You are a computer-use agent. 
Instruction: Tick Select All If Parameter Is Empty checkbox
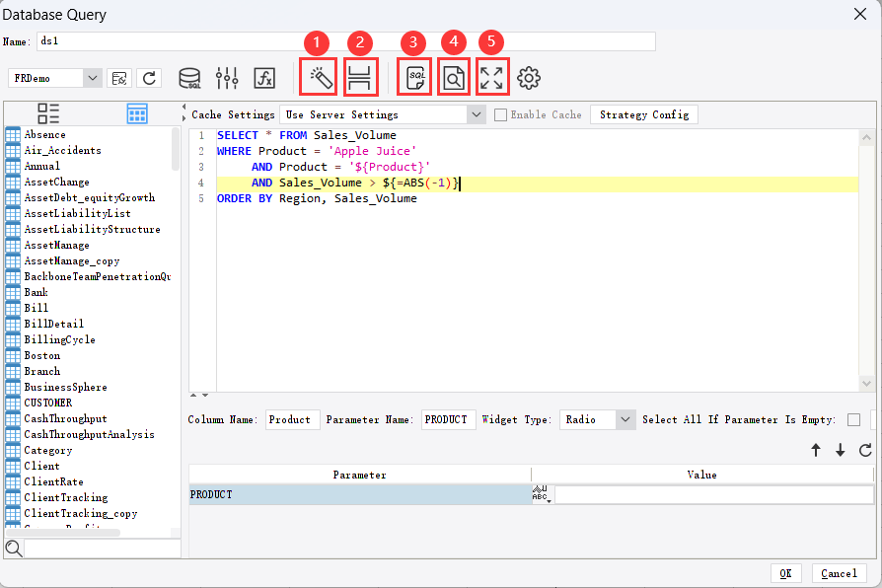(x=853, y=419)
